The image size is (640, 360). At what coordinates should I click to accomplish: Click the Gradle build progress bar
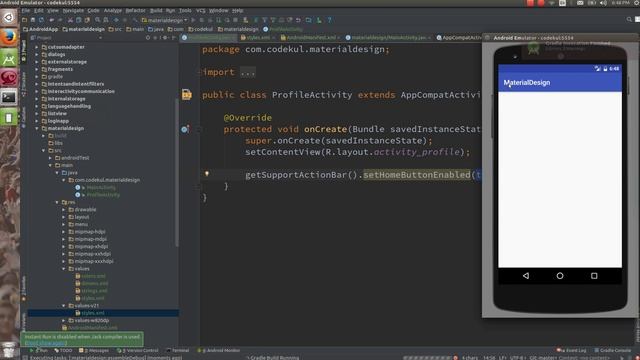click(x=428, y=358)
